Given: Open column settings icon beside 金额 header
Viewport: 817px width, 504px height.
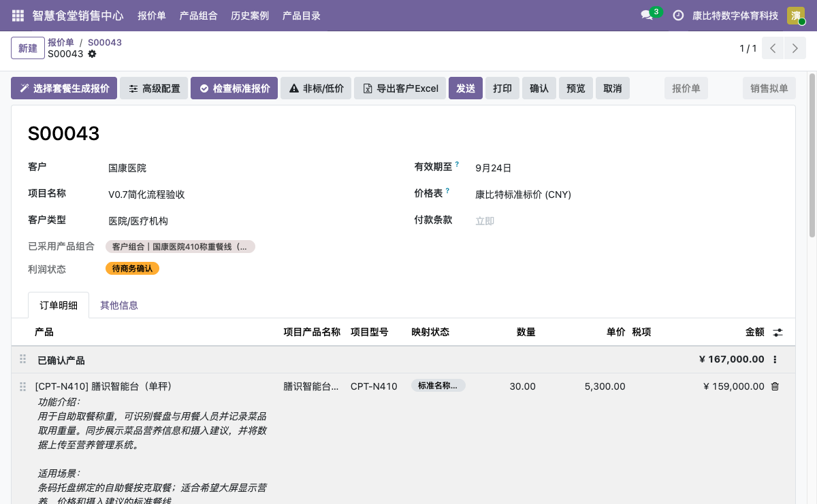Looking at the screenshot, I should click(778, 333).
